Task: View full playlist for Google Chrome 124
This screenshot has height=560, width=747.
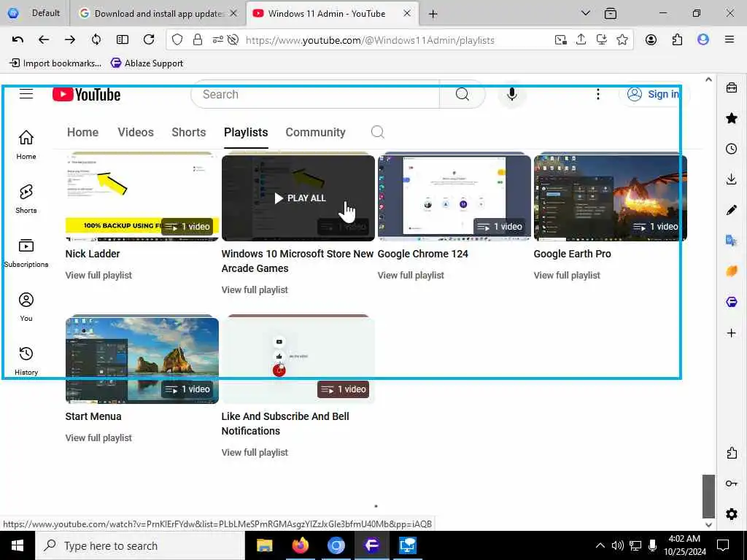Action: pyautogui.click(x=411, y=275)
